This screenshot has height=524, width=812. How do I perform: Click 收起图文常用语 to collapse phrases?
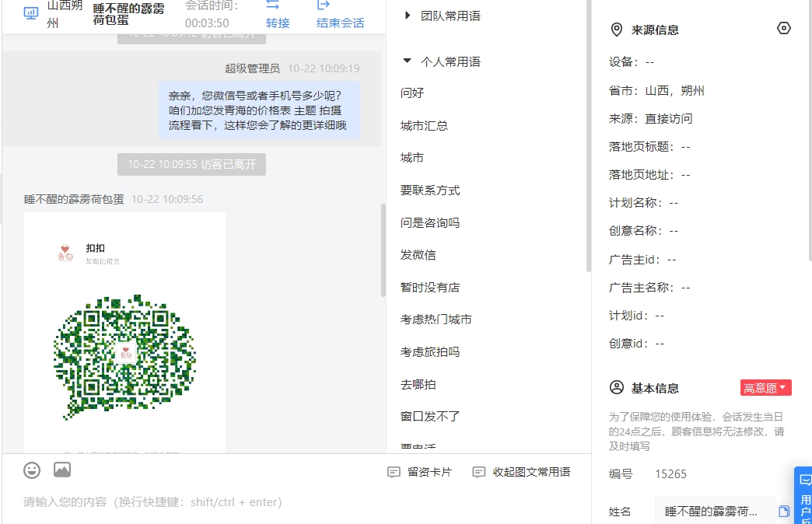[x=521, y=472]
